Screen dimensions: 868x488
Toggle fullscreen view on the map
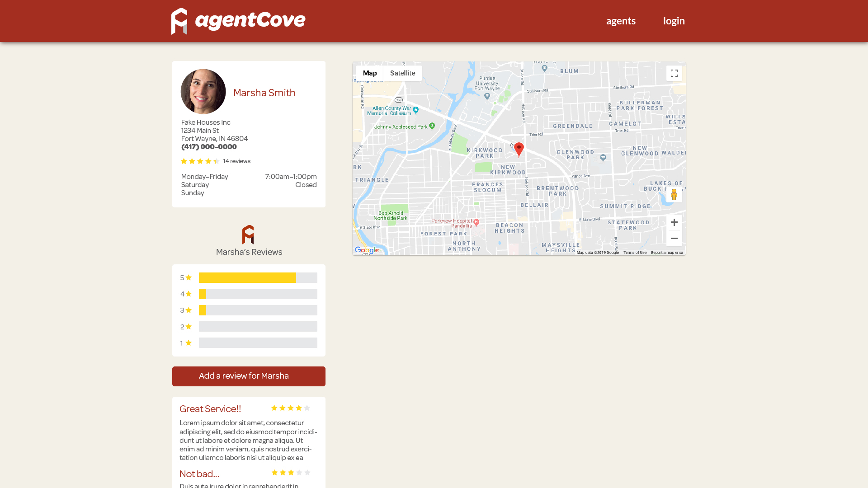coord(674,73)
